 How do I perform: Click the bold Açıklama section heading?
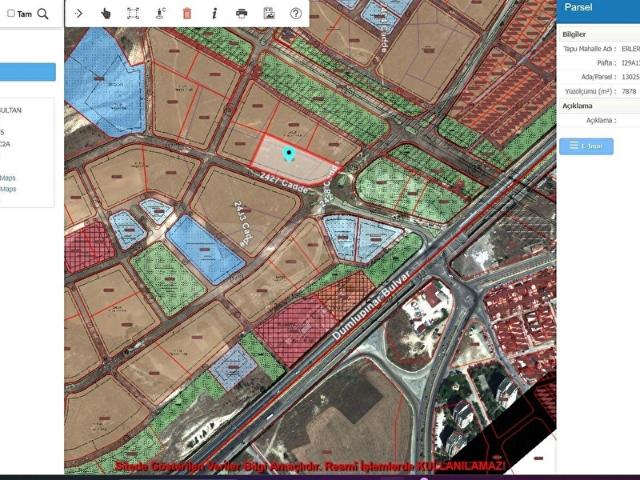pyautogui.click(x=578, y=106)
